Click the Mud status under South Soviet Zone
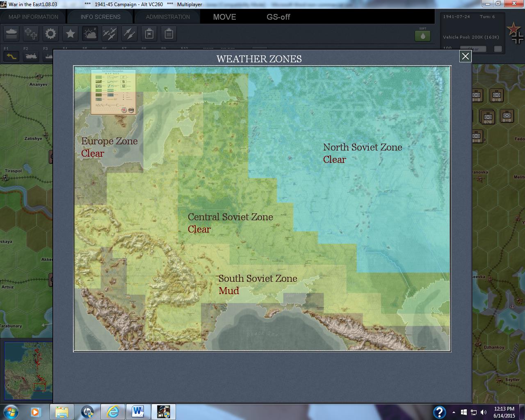 (229, 291)
